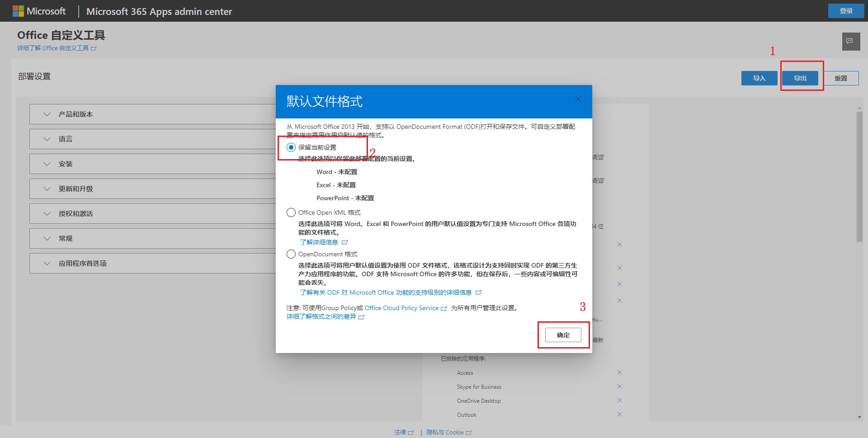Select 保留当前设置 radio option

[291, 147]
